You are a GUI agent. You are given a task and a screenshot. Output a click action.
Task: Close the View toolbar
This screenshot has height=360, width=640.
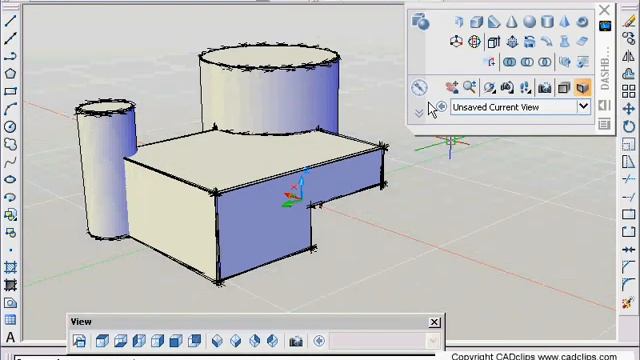tap(434, 322)
